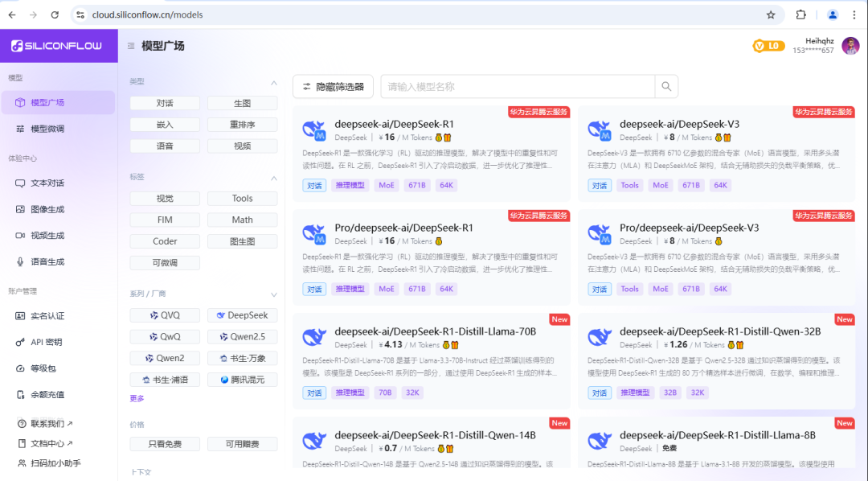The image size is (868, 481).
Task: Expand the 系列/厂商 section chevron
Action: tap(273, 294)
